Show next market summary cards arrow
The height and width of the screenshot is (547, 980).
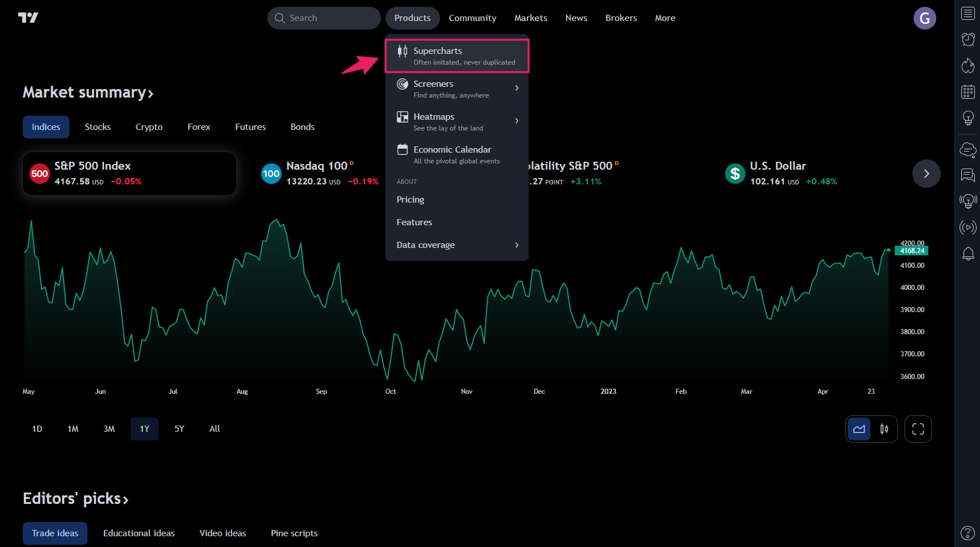(927, 174)
